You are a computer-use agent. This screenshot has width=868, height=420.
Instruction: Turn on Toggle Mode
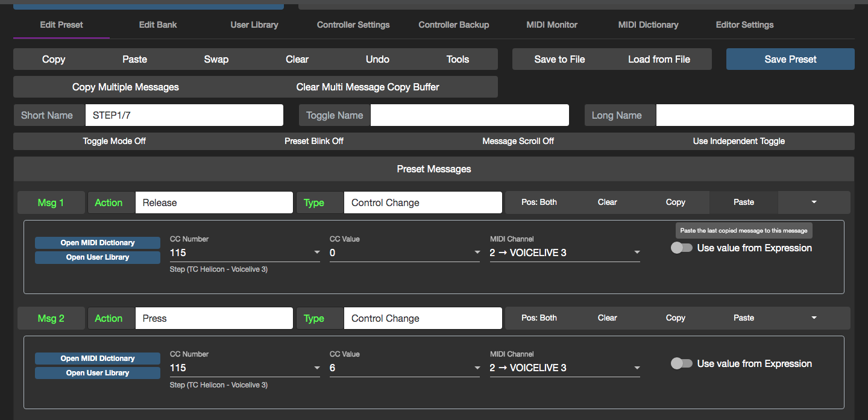[x=115, y=141]
